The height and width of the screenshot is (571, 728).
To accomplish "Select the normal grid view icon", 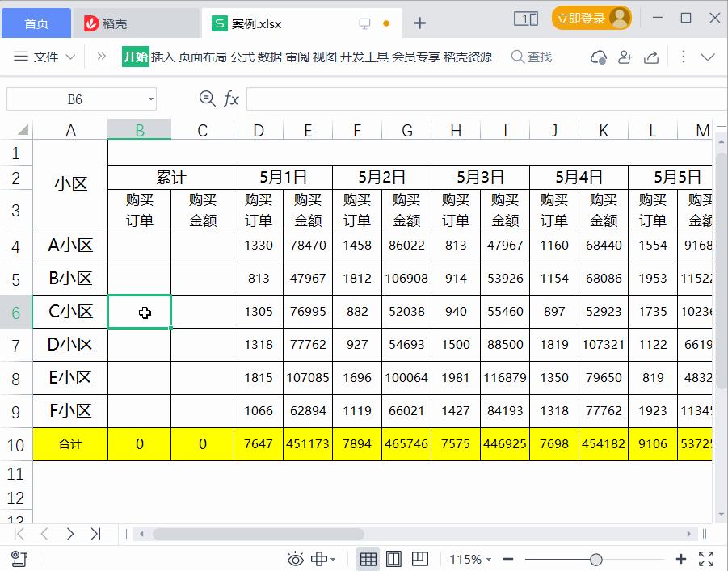I will 368,558.
